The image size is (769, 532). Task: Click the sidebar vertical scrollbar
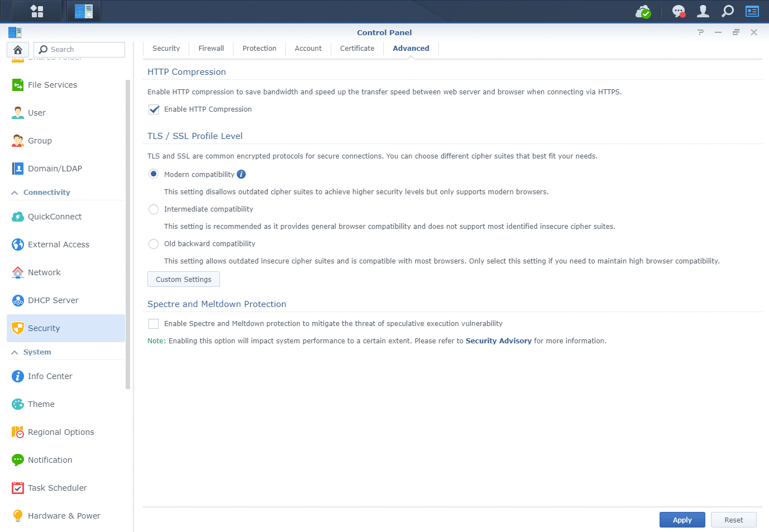point(128,234)
